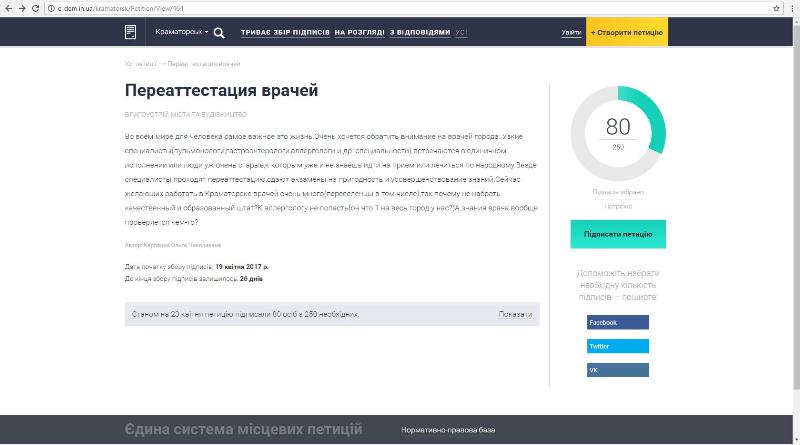Image resolution: width=800 pixels, height=445 pixels.
Task: Click the petition site logo icon
Action: (131, 32)
